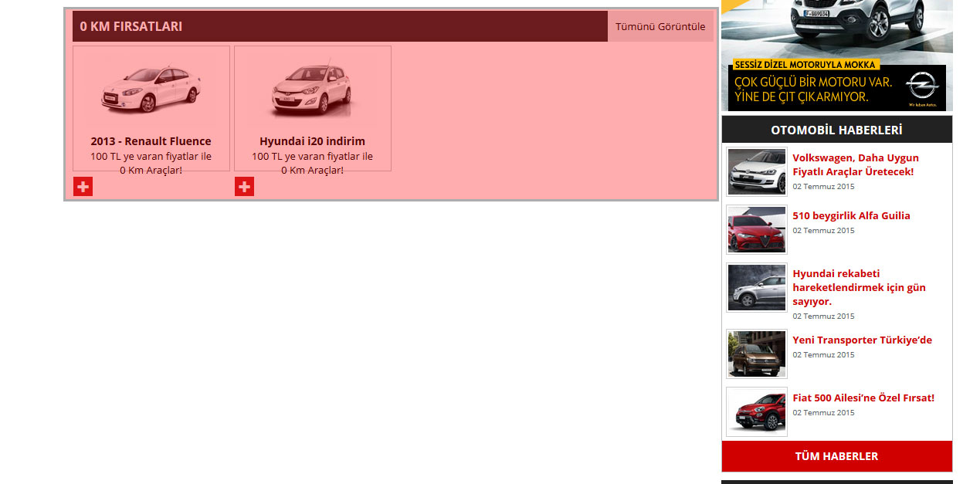Open Tümünü Görüntüle link

[660, 26]
